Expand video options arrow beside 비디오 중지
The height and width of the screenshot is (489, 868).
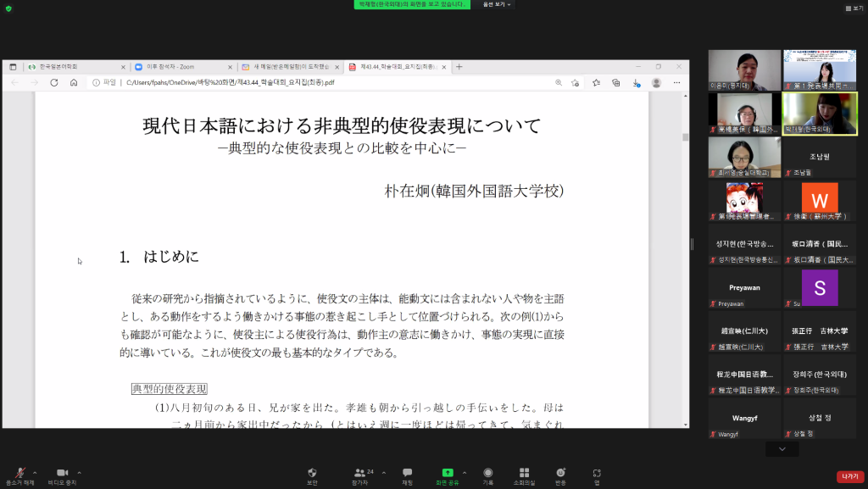[79, 473]
